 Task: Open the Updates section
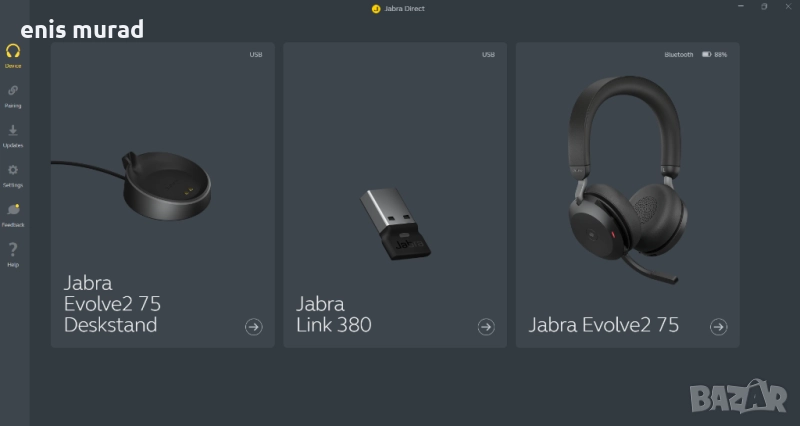pyautogui.click(x=13, y=136)
